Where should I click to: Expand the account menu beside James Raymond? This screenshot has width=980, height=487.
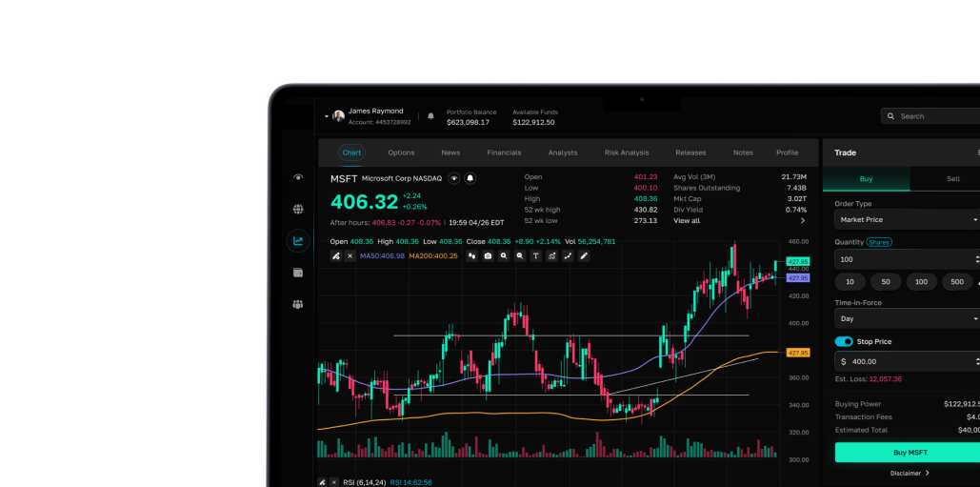(326, 116)
